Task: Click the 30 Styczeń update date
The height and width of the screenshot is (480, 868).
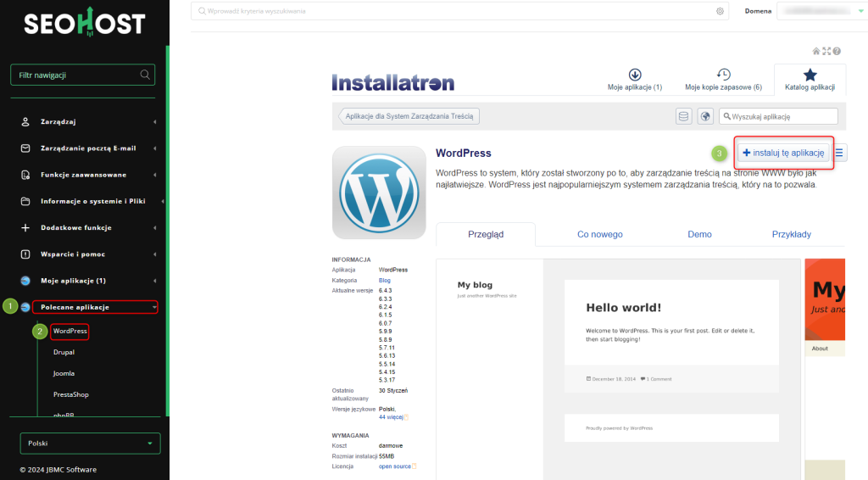Action: pos(393,391)
